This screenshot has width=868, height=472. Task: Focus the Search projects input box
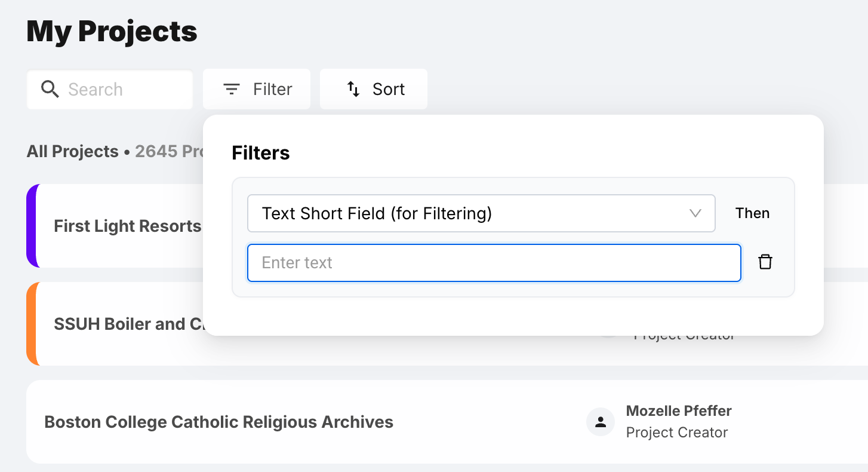(x=119, y=90)
